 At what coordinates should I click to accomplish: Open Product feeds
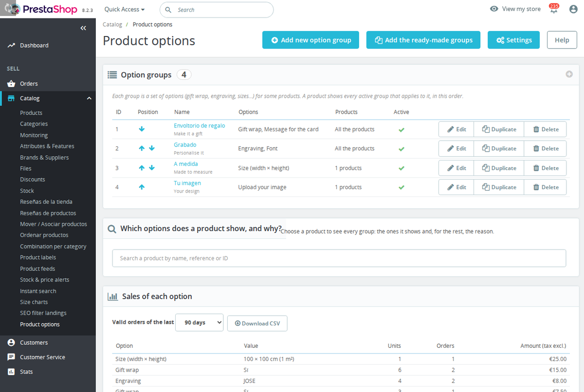click(37, 268)
